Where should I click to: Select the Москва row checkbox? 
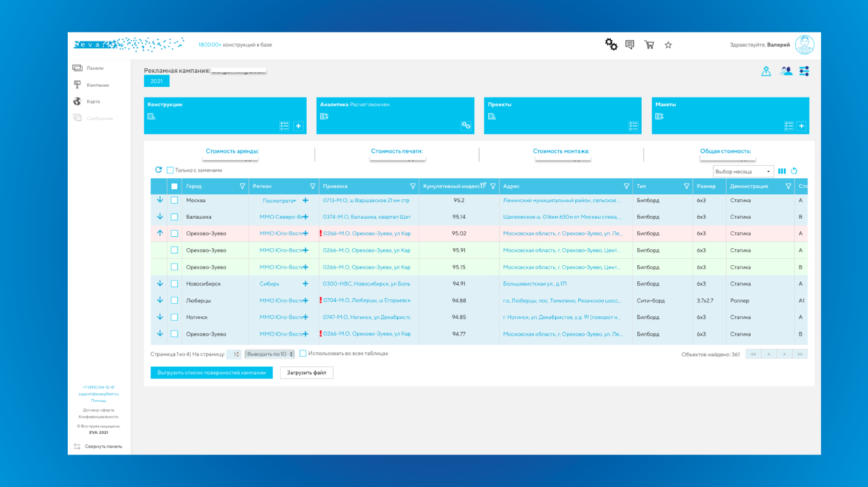[x=174, y=200]
